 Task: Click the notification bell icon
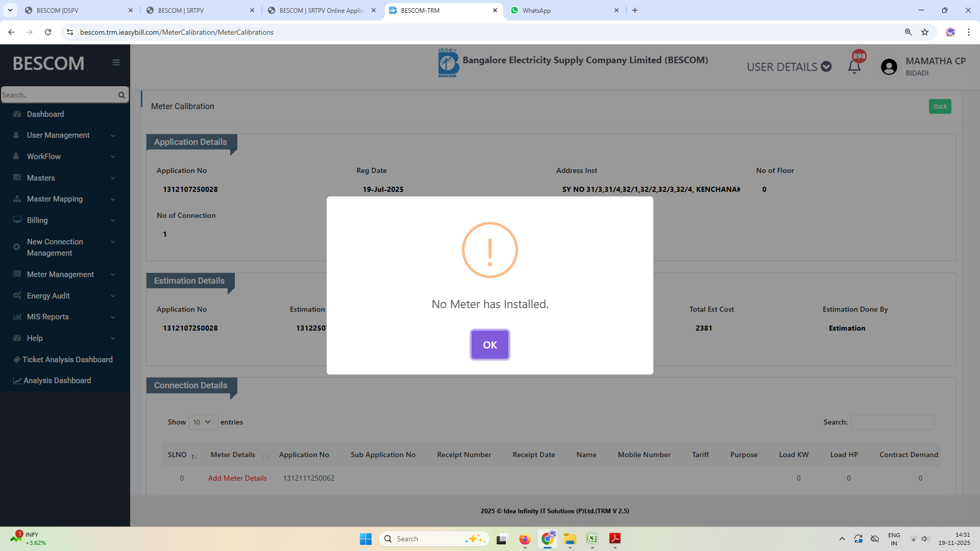click(854, 67)
